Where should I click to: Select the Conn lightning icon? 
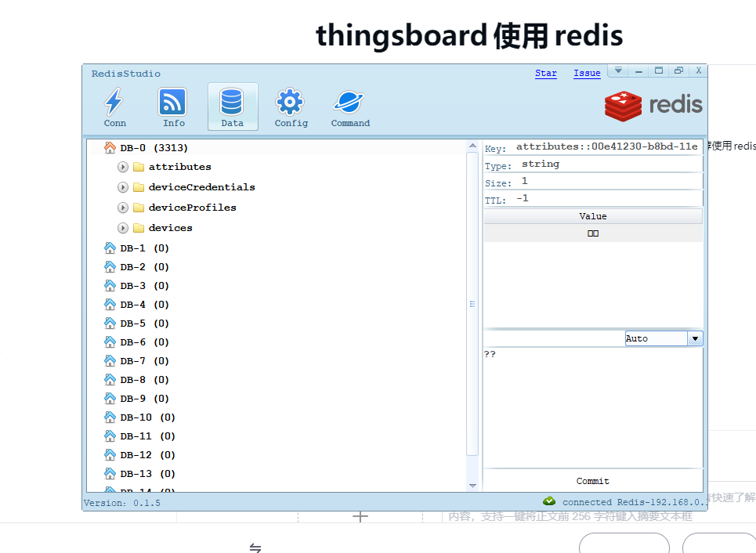[x=114, y=102]
